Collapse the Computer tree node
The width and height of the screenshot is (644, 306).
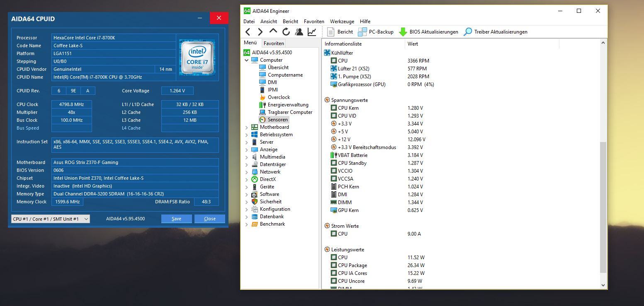(247, 60)
